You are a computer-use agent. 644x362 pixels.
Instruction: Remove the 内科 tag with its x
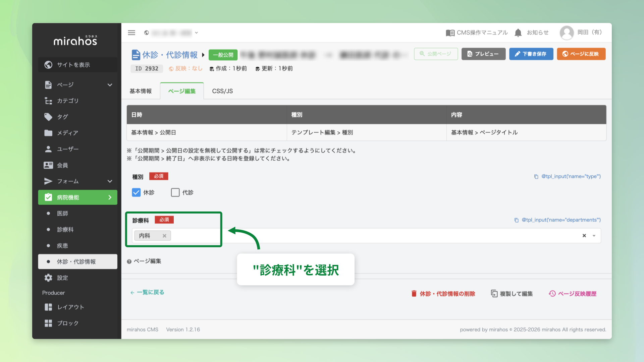[x=164, y=236]
